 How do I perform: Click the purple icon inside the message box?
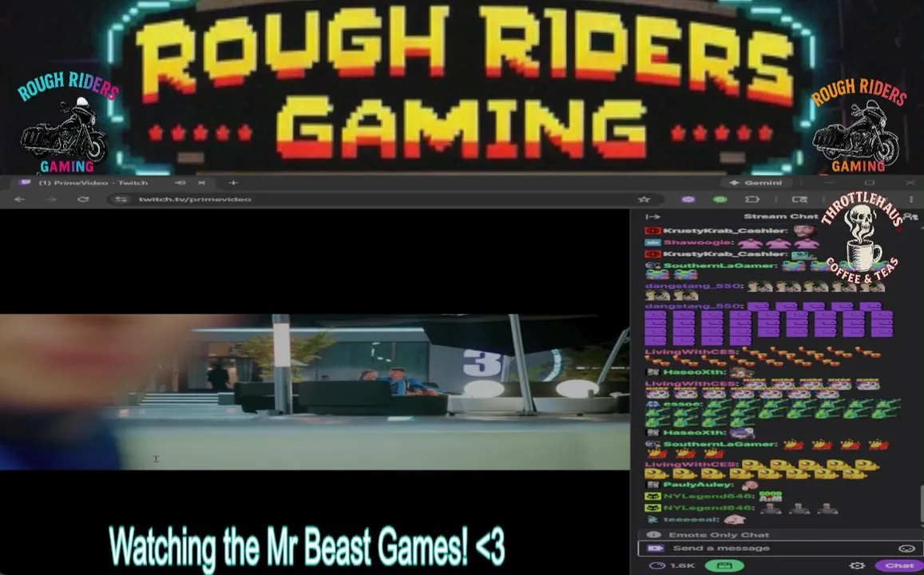656,549
